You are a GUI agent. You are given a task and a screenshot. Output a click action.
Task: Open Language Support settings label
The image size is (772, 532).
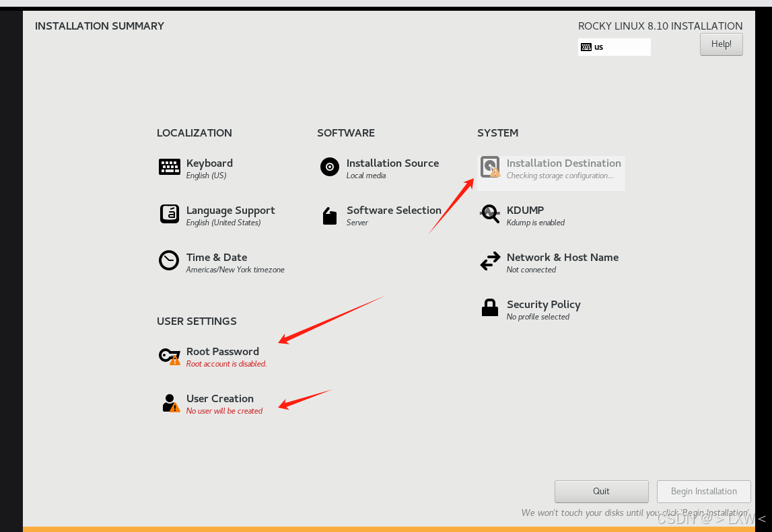[x=230, y=210]
